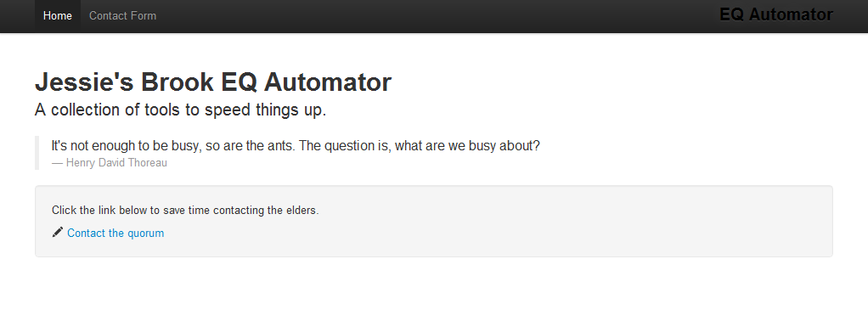
Task: Click the word "Automator" in the page heading
Action: point(328,82)
